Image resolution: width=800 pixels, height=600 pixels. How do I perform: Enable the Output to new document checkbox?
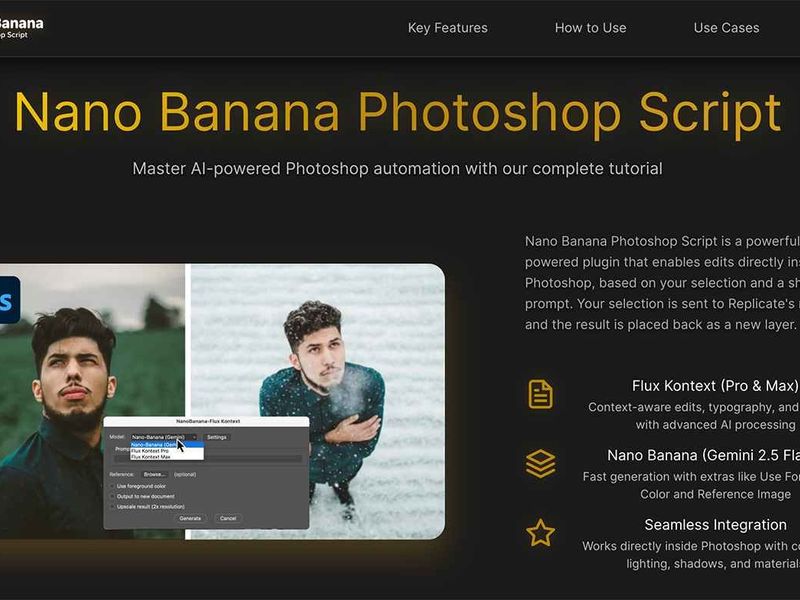pos(112,496)
